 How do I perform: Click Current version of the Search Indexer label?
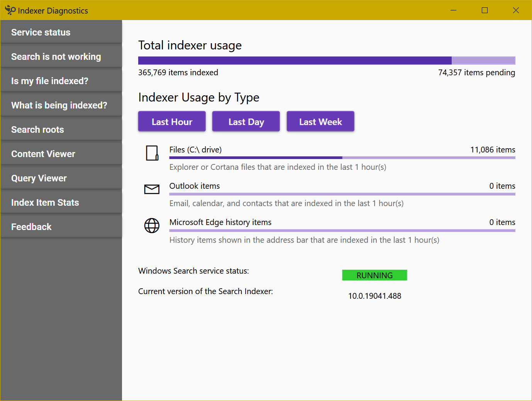click(205, 291)
